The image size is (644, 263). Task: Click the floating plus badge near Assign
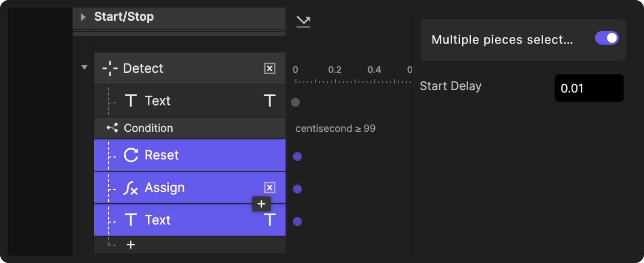[261, 204]
